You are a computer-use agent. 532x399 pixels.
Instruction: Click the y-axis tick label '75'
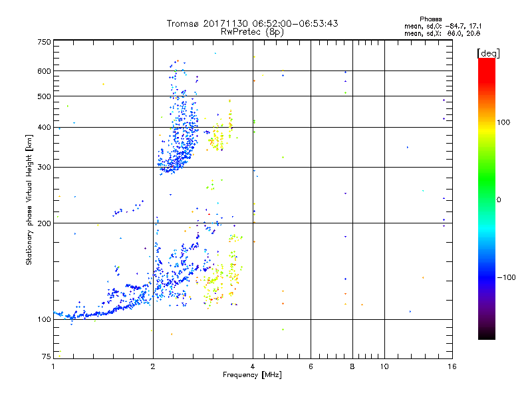(47, 356)
